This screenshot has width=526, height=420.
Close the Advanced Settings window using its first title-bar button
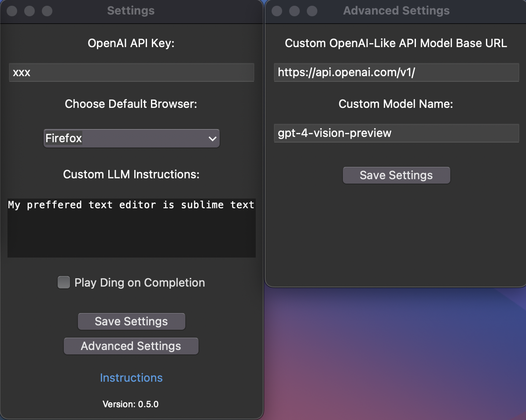pos(277,11)
